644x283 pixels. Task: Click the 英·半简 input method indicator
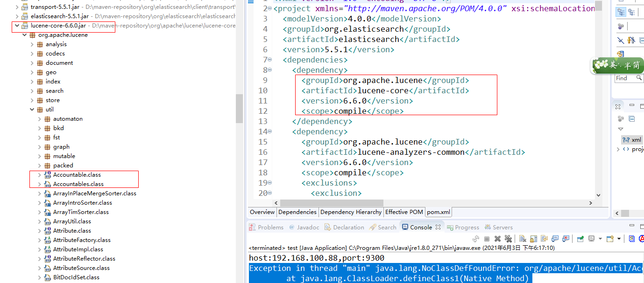pos(617,65)
